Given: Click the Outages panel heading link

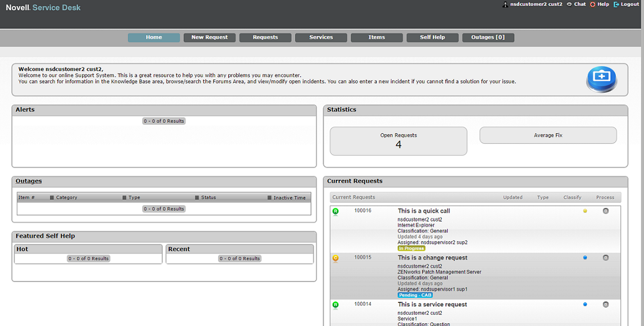Looking at the screenshot, I should [29, 181].
